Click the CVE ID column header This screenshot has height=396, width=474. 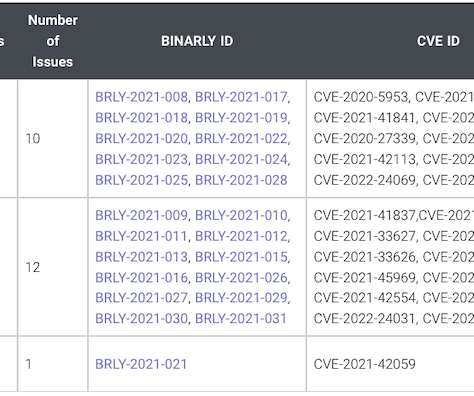click(438, 41)
